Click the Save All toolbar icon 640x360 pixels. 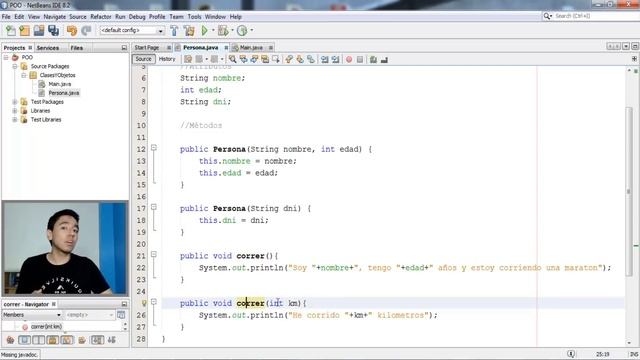pos(53,31)
